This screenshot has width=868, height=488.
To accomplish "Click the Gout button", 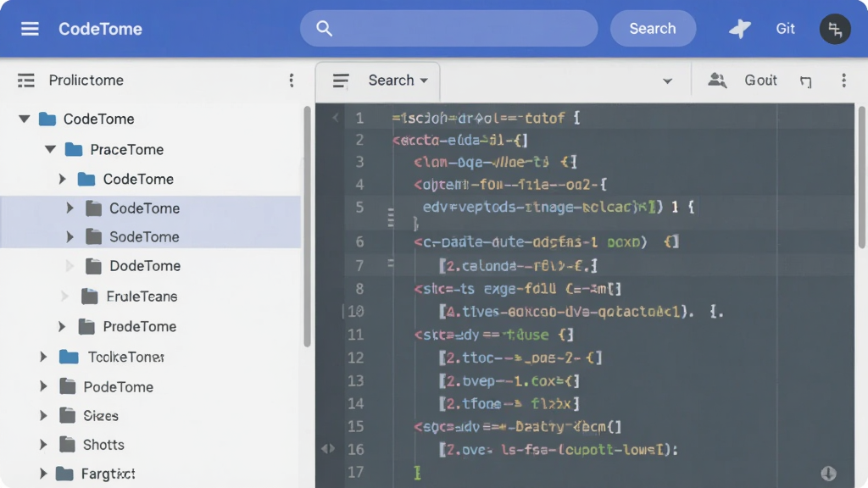I will (760, 80).
